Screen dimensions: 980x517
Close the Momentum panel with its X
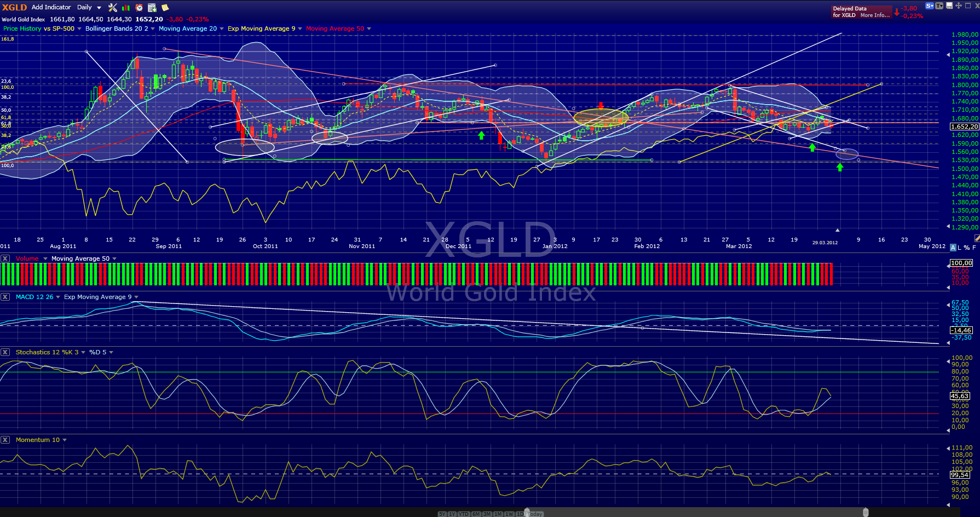pyautogui.click(x=5, y=440)
